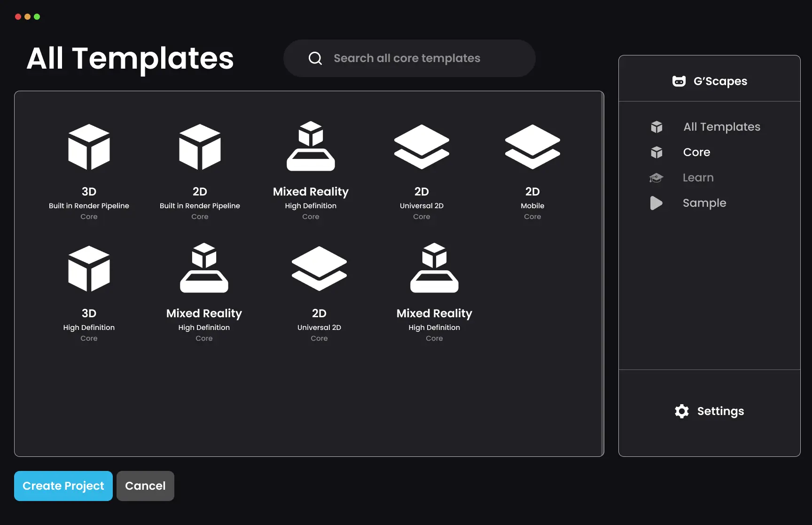Click the play icon beside Sample

[656, 203]
